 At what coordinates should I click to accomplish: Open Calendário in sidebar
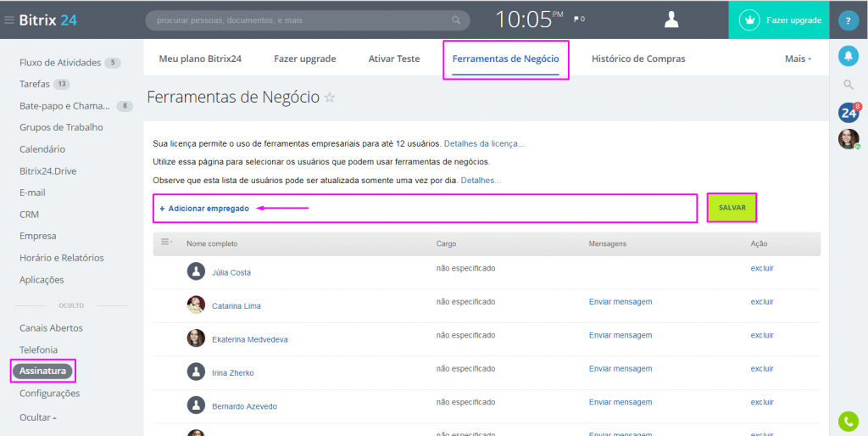pyautogui.click(x=42, y=149)
